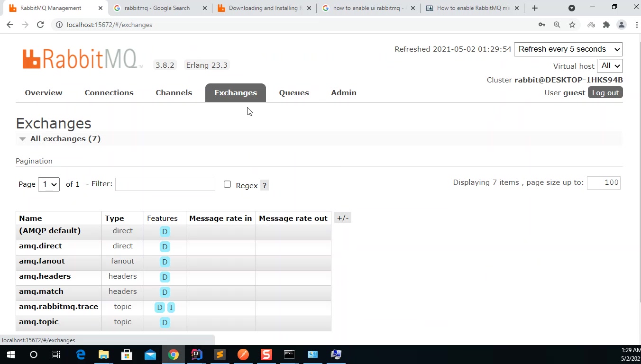Switch to How to enable RabbitMQ tab

pos(472,8)
